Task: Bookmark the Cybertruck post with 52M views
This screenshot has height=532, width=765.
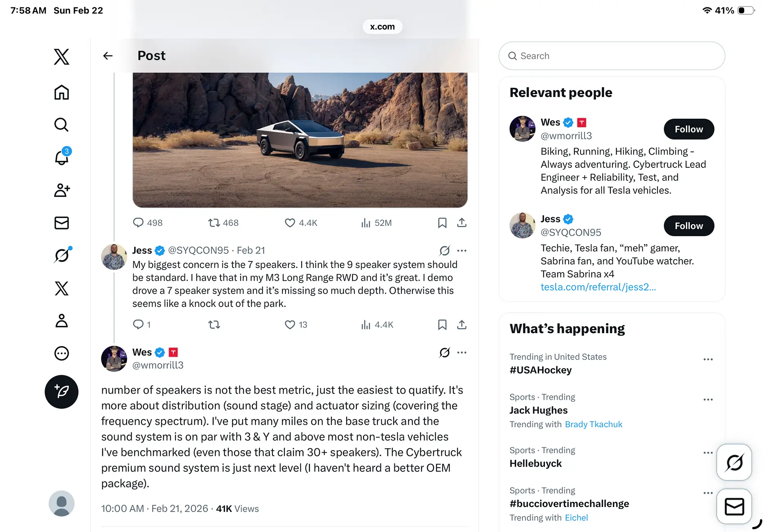Action: (442, 223)
